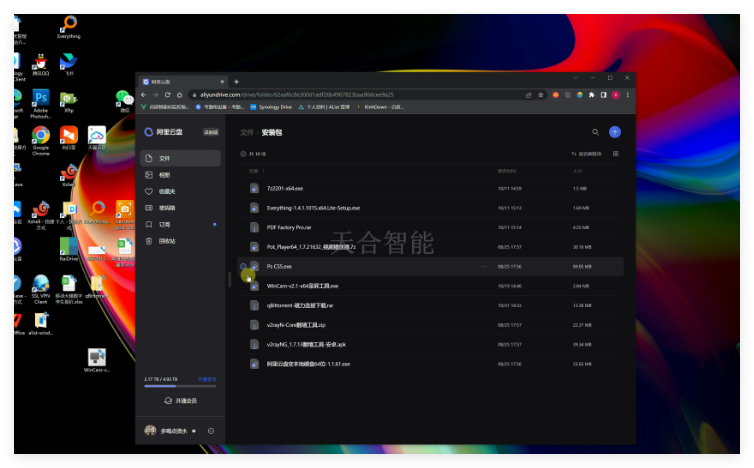
Task: Open the v2rayNG_1.7.13 apk file
Action: [306, 345]
